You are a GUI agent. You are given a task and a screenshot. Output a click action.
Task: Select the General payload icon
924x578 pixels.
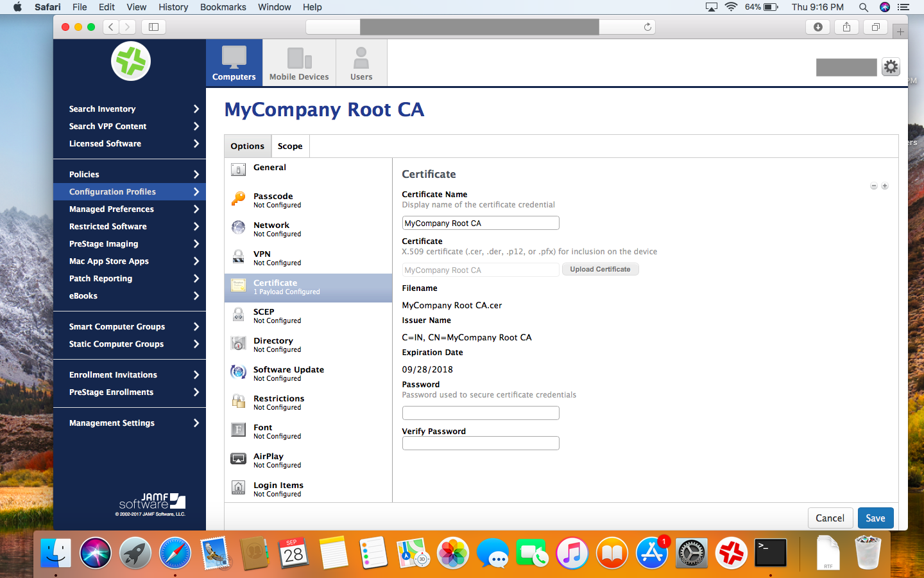(238, 170)
